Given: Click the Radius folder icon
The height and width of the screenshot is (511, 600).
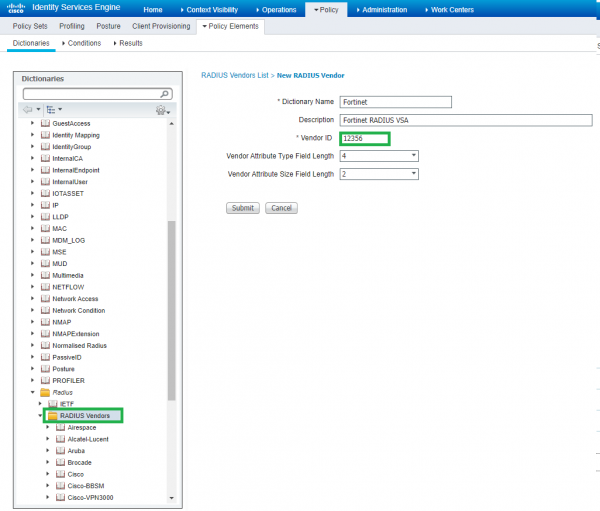Looking at the screenshot, I should point(44,393).
